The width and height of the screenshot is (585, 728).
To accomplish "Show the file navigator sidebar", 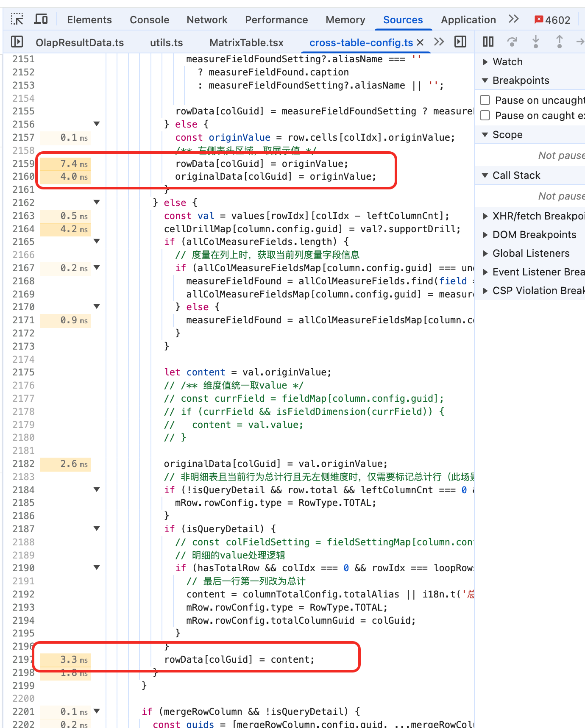I will [17, 42].
